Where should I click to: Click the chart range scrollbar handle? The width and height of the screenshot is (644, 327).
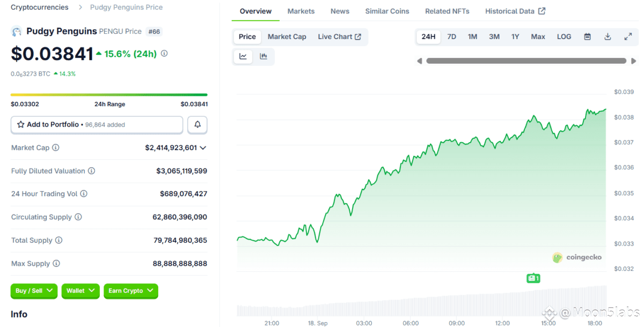(526, 61)
